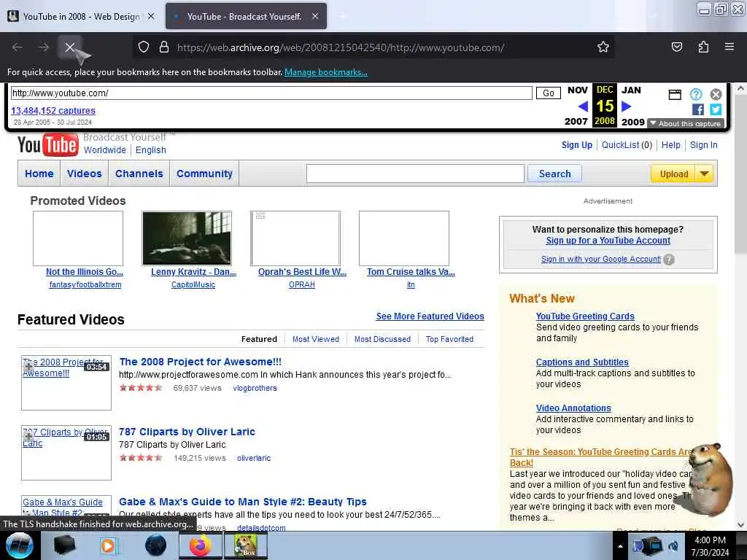Stop page loading with the X button

click(x=69, y=47)
